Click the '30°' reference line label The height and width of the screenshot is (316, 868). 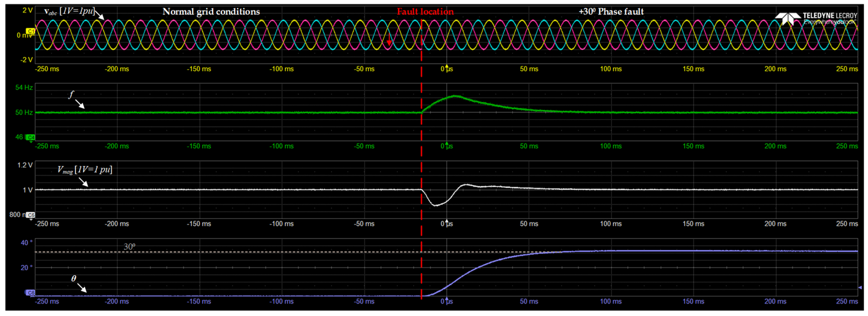(129, 247)
